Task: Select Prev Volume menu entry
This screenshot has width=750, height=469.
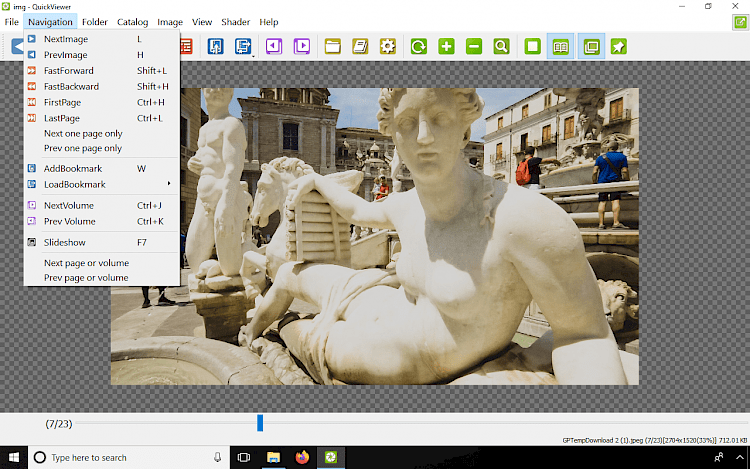Action: point(101,221)
